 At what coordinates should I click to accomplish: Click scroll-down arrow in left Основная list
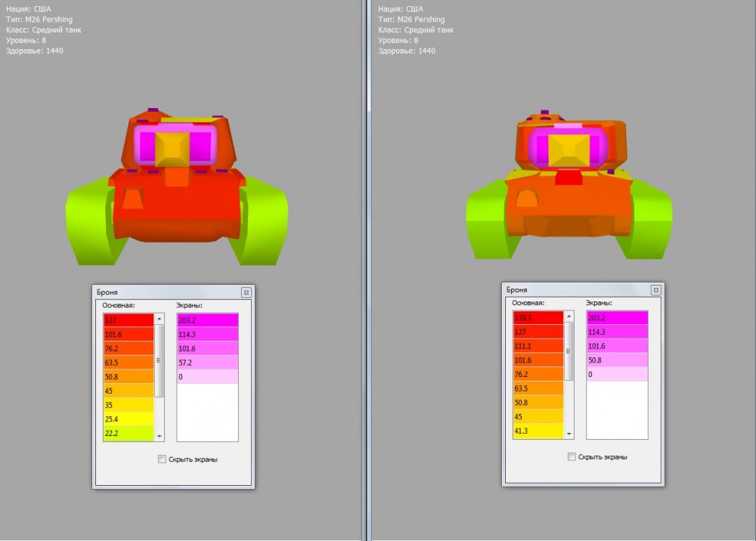159,436
